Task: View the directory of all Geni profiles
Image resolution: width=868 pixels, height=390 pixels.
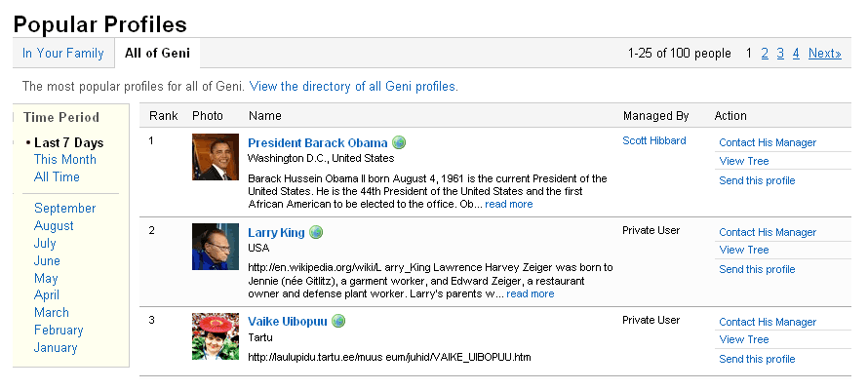Action: click(353, 86)
